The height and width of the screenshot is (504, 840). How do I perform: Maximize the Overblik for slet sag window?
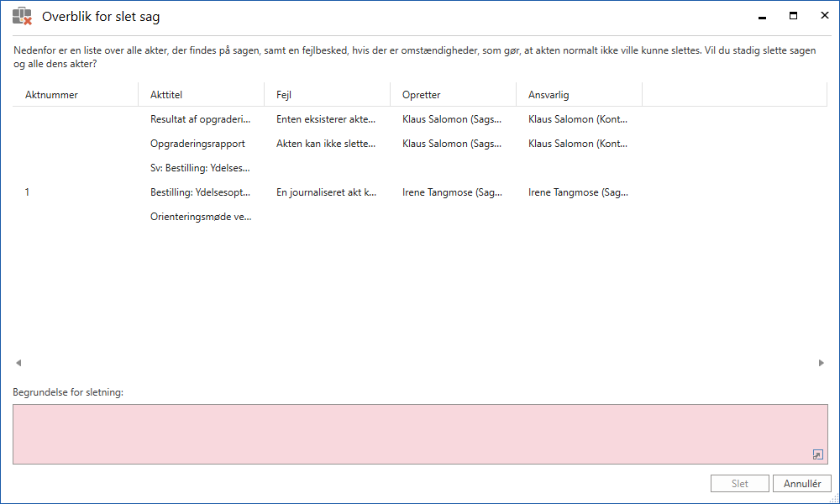(x=794, y=16)
